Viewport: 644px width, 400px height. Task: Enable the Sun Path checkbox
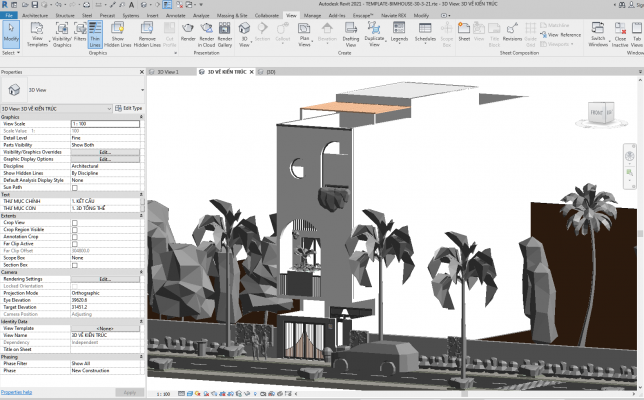[x=74, y=187]
